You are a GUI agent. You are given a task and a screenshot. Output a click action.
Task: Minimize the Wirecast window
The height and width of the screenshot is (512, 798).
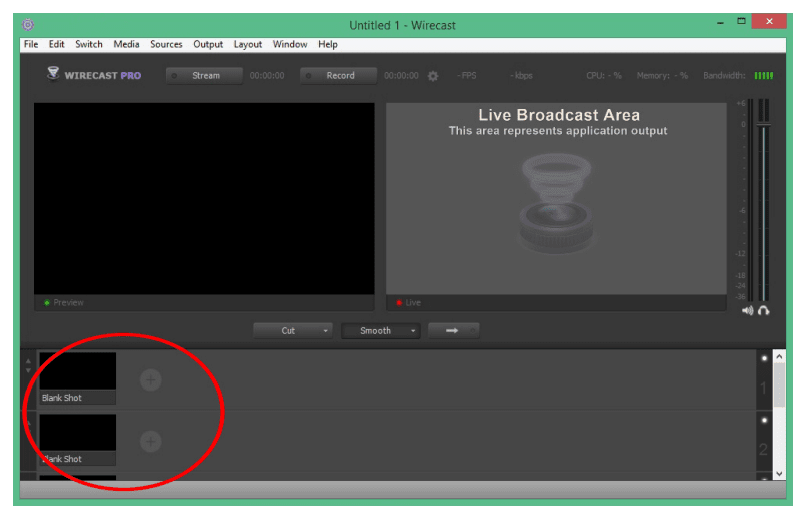(720, 22)
